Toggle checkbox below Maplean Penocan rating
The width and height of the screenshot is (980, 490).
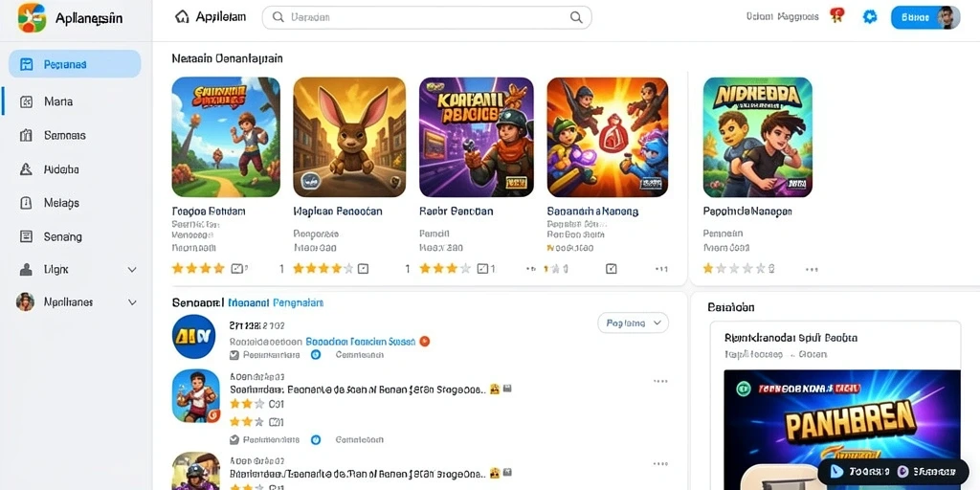(363, 269)
